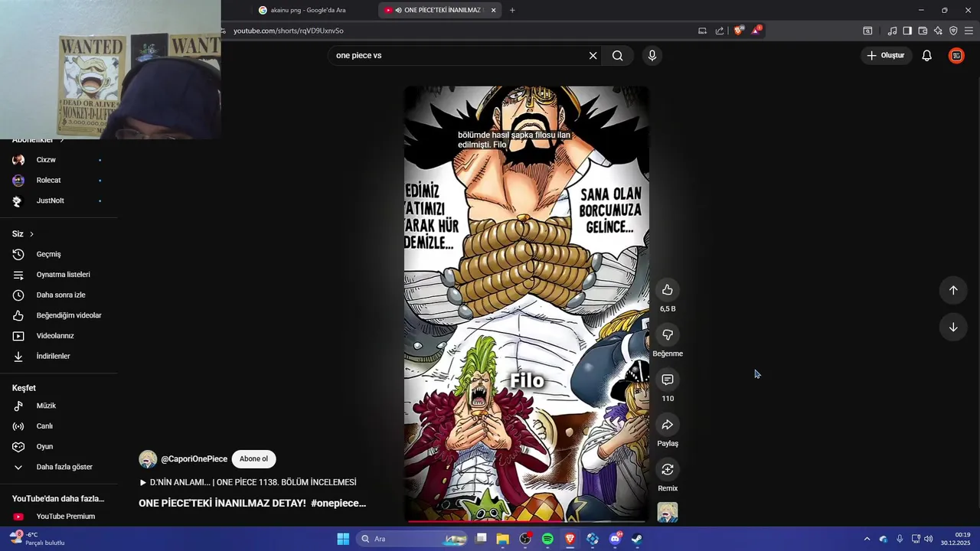Click the Oluştur create button

tap(886, 55)
